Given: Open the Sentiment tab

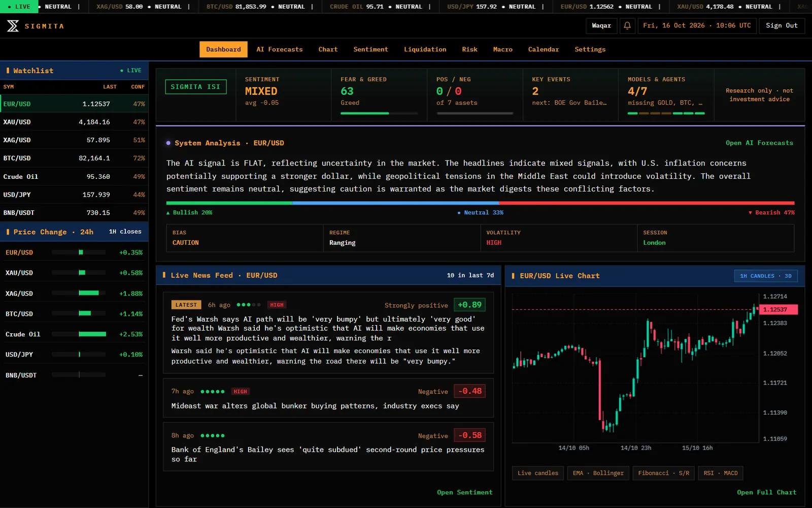Looking at the screenshot, I should tap(370, 49).
